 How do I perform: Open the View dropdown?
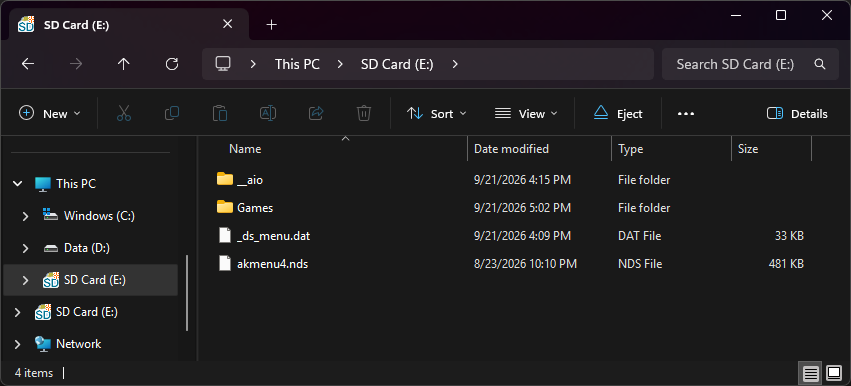coord(526,113)
